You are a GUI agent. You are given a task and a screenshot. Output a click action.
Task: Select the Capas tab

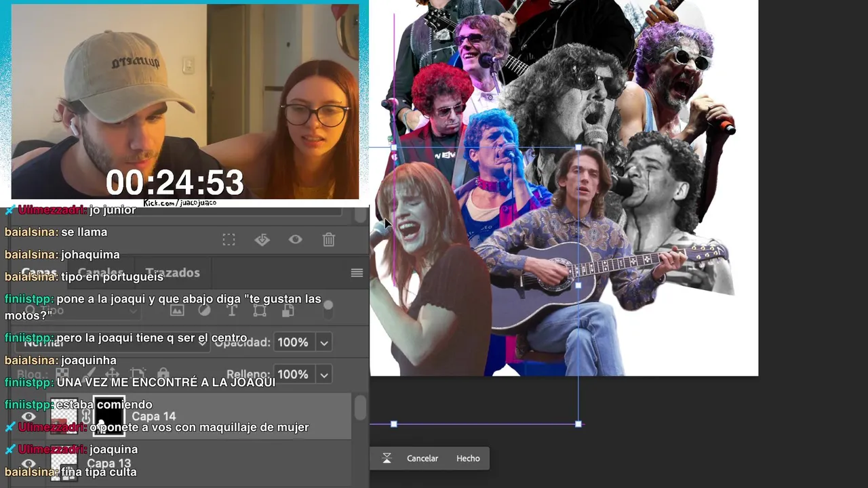tap(39, 272)
